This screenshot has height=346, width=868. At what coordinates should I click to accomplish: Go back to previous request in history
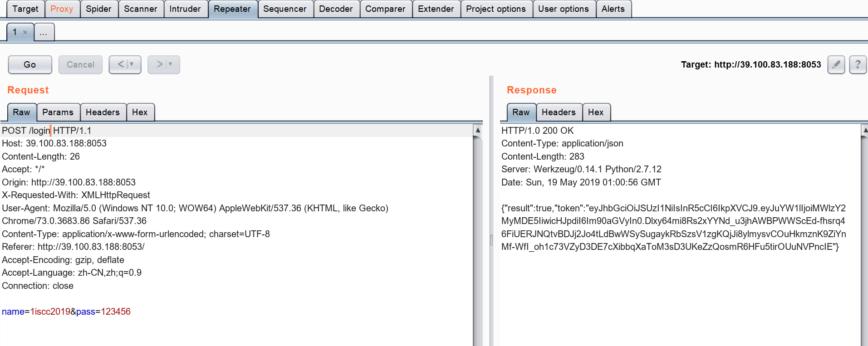121,64
